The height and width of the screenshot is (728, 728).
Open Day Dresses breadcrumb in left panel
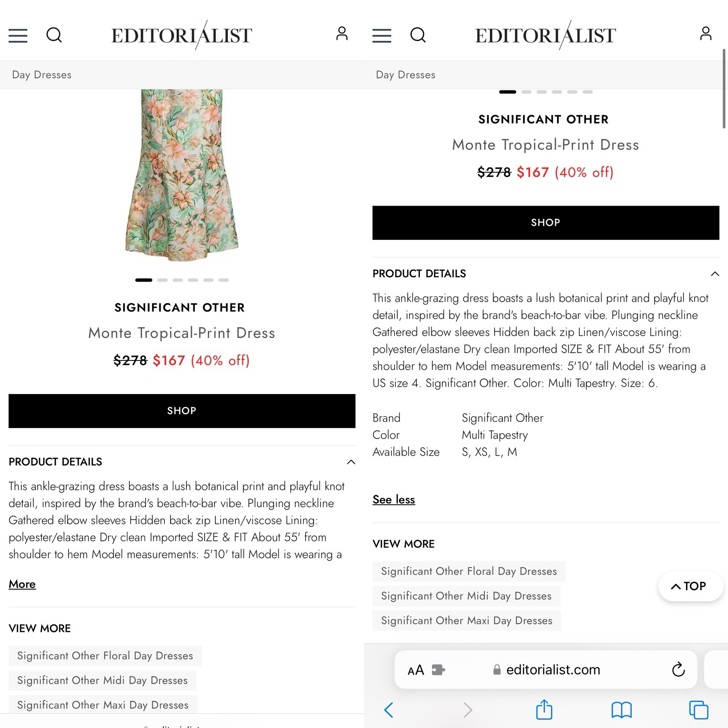click(42, 75)
